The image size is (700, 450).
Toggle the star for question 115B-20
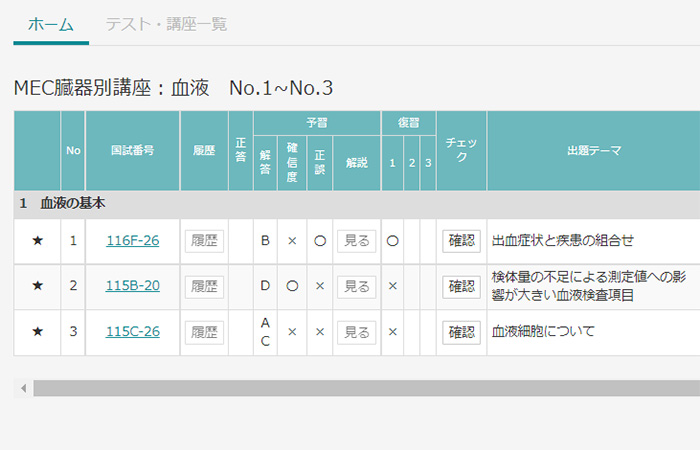pos(38,286)
